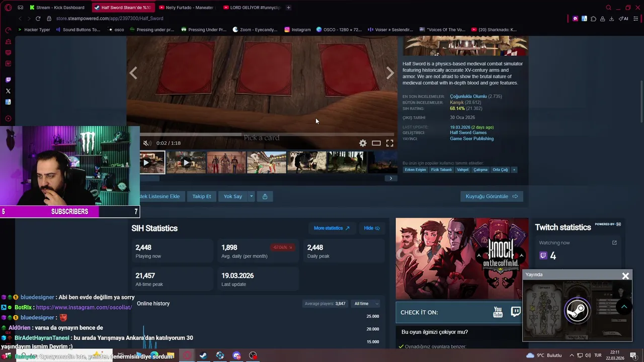Image resolution: width=644 pixels, height=362 pixels.
Task: Open the browser downloads icon
Action: coord(611,19)
